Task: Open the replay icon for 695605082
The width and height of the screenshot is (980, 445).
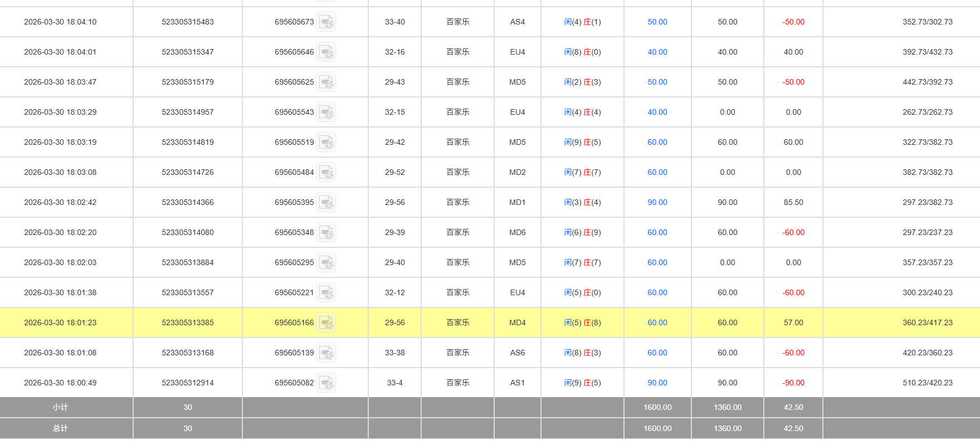Action: tap(326, 383)
